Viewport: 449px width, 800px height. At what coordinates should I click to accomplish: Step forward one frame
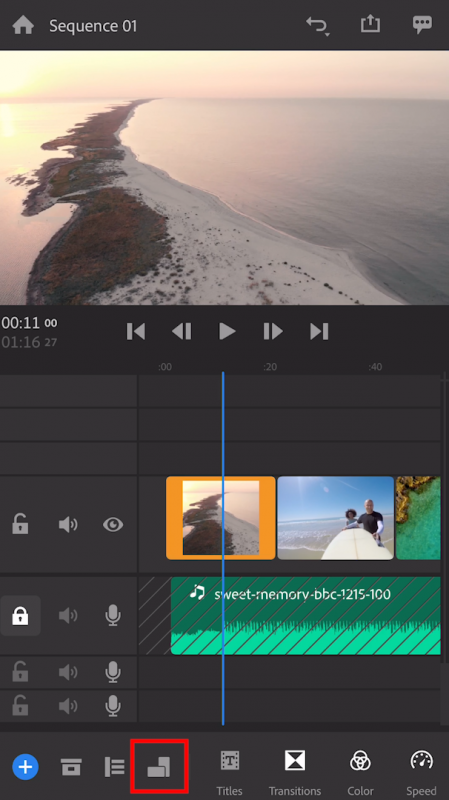tap(273, 332)
